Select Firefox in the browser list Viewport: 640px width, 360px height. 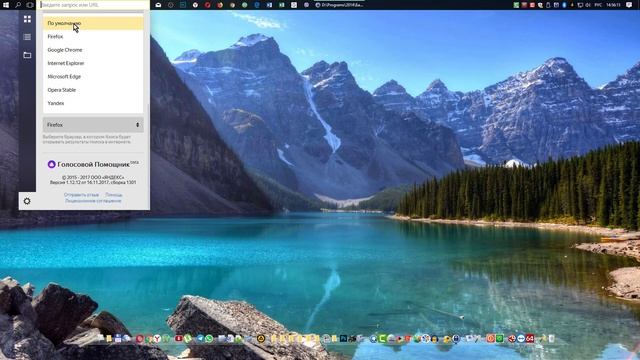pyautogui.click(x=93, y=37)
